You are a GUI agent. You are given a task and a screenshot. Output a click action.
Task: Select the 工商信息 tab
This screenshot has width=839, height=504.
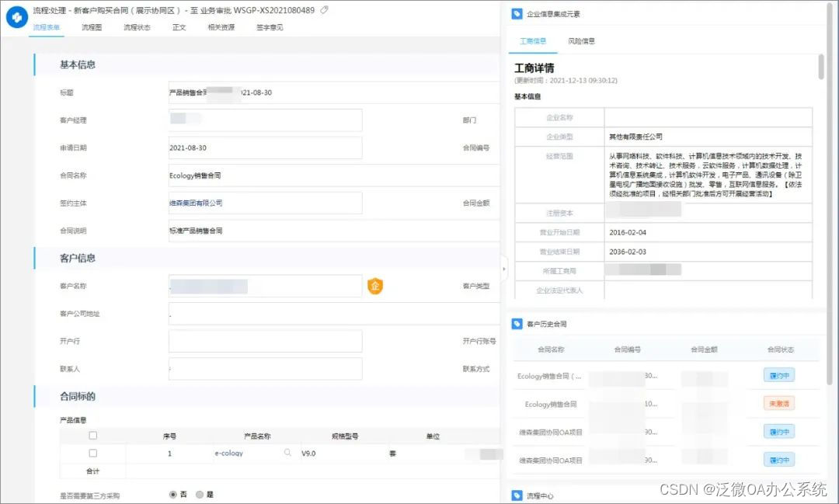533,41
